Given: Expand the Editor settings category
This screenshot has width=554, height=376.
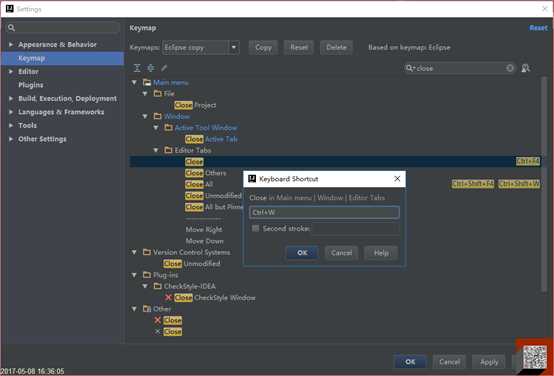Looking at the screenshot, I should click(11, 71).
